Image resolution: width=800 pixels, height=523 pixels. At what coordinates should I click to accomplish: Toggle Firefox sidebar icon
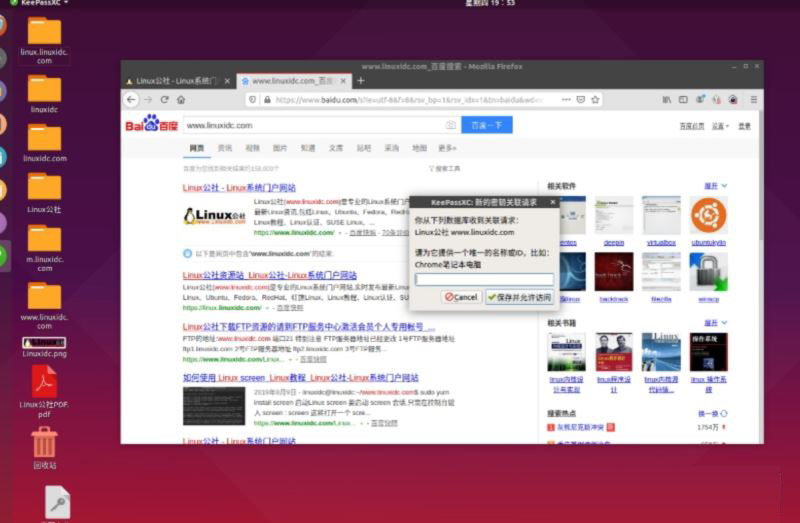(x=683, y=99)
